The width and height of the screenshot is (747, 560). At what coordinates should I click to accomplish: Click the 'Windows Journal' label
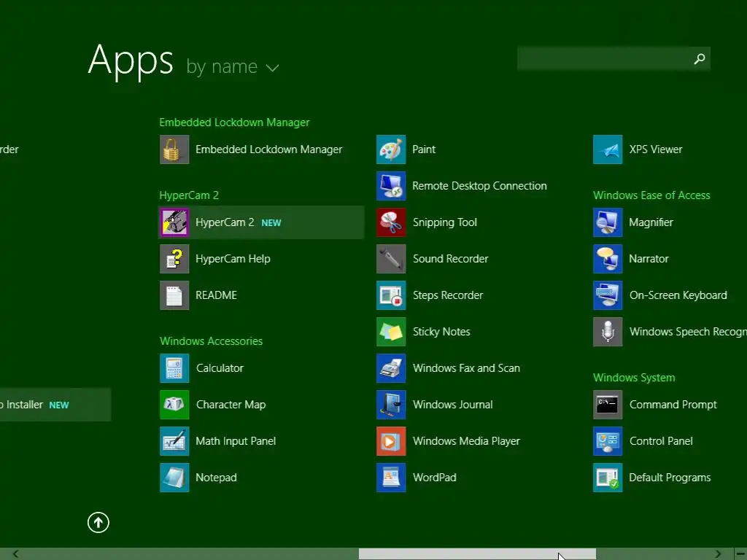[452, 405]
